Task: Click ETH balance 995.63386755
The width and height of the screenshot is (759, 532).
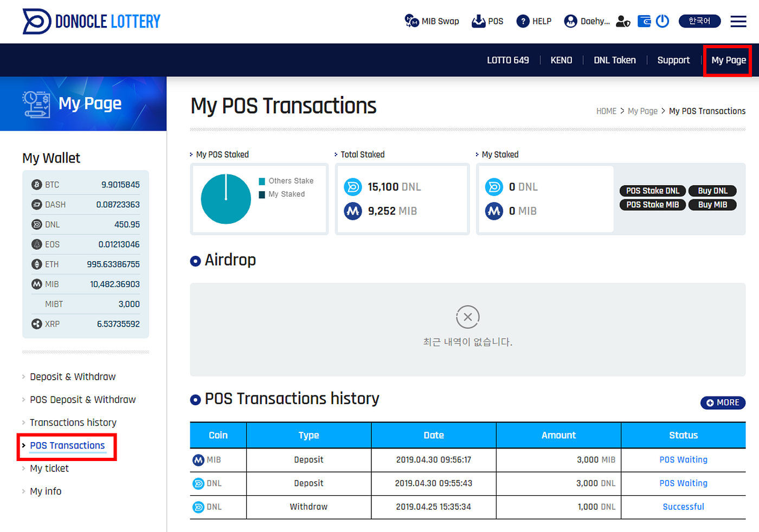Action: [x=113, y=264]
